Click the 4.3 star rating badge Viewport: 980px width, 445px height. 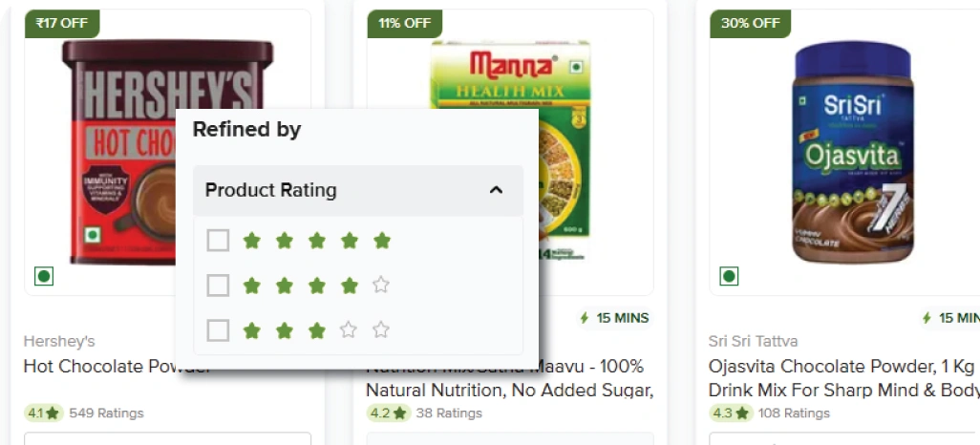(x=730, y=413)
